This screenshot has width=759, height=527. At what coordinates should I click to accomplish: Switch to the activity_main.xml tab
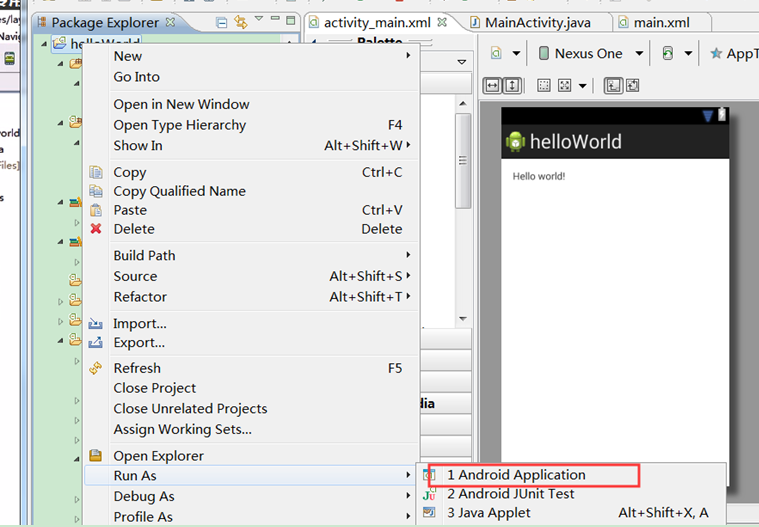377,23
